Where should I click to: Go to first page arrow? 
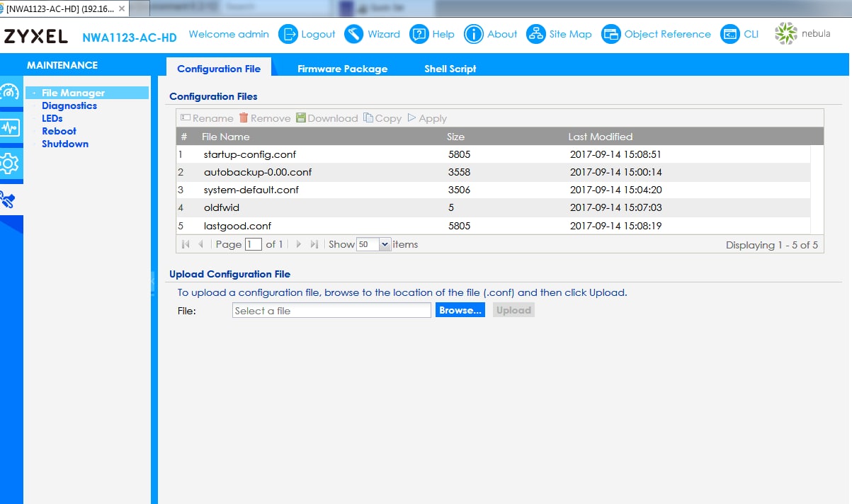click(186, 244)
